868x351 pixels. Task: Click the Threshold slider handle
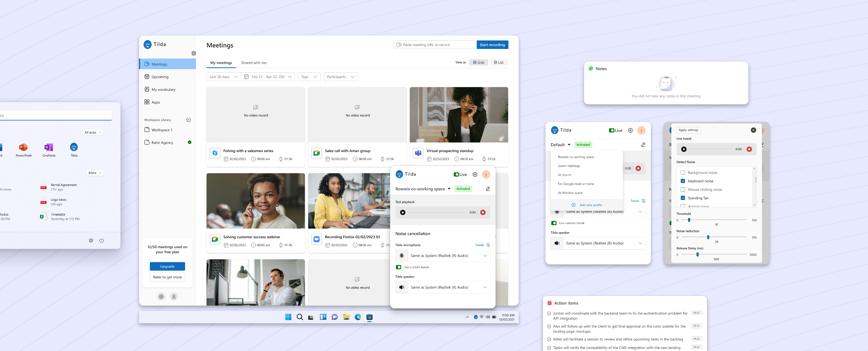[689, 220]
